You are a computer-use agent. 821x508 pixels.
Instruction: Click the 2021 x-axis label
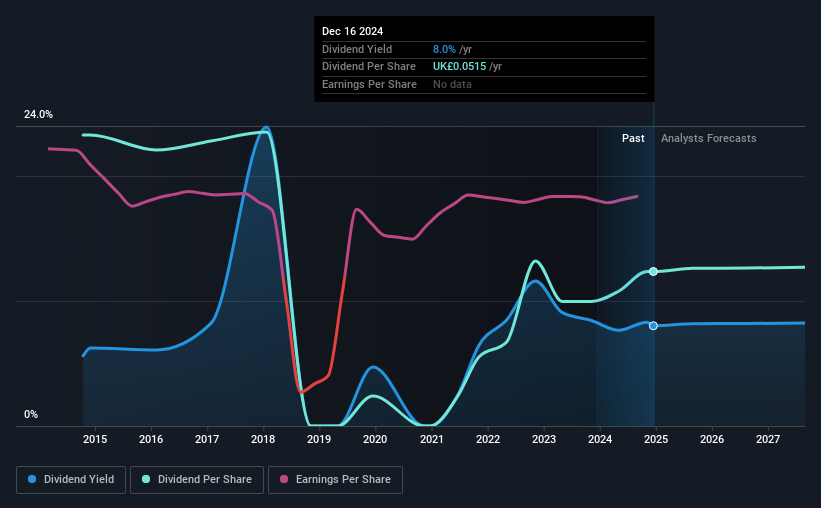tap(431, 439)
